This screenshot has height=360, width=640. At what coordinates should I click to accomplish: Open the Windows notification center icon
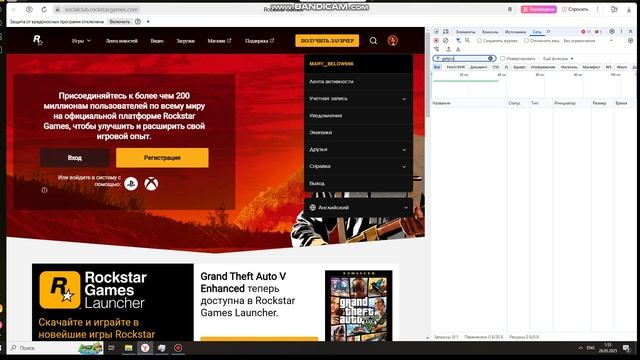point(626,348)
